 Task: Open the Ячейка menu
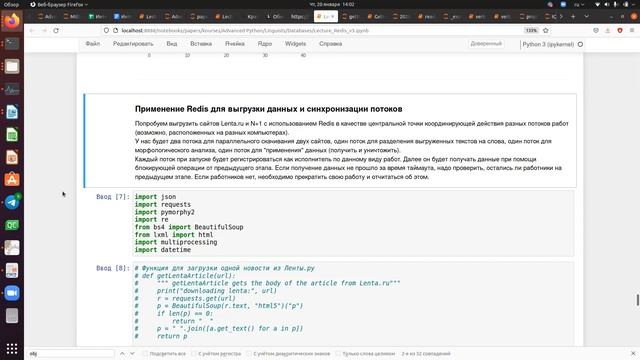[x=235, y=44]
